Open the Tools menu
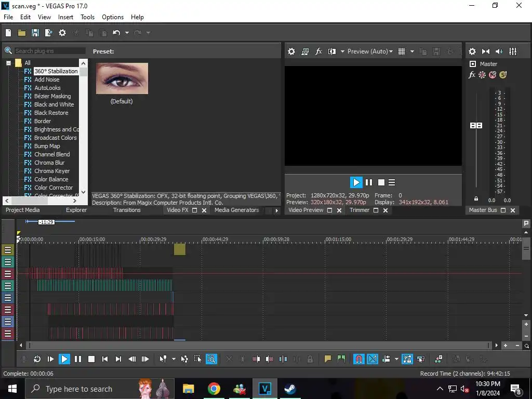 coord(87,17)
